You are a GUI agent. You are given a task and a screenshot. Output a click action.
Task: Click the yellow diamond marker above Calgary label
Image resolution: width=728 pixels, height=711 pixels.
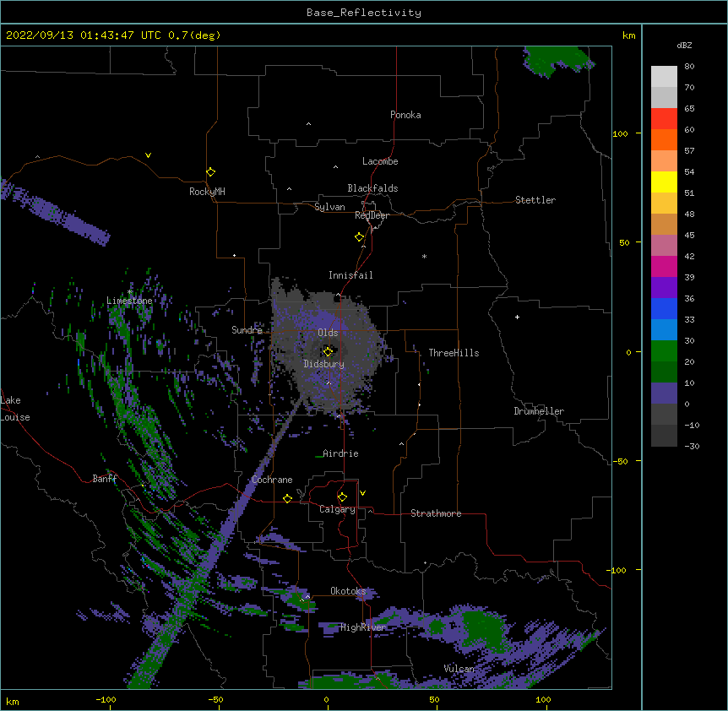[x=342, y=497]
